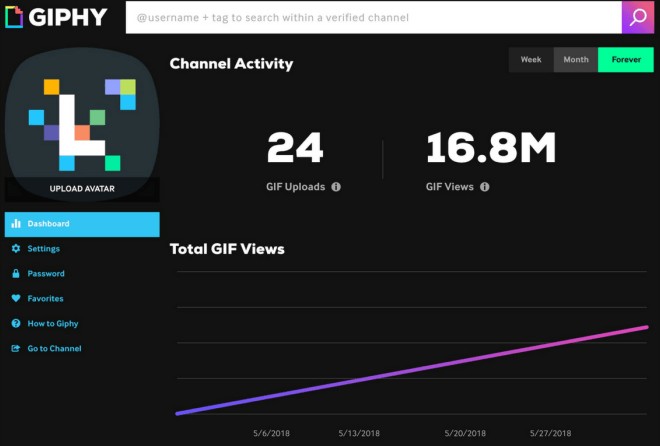Viewport: 660px width, 446px height.
Task: Switch activity range to Month
Action: click(x=576, y=60)
